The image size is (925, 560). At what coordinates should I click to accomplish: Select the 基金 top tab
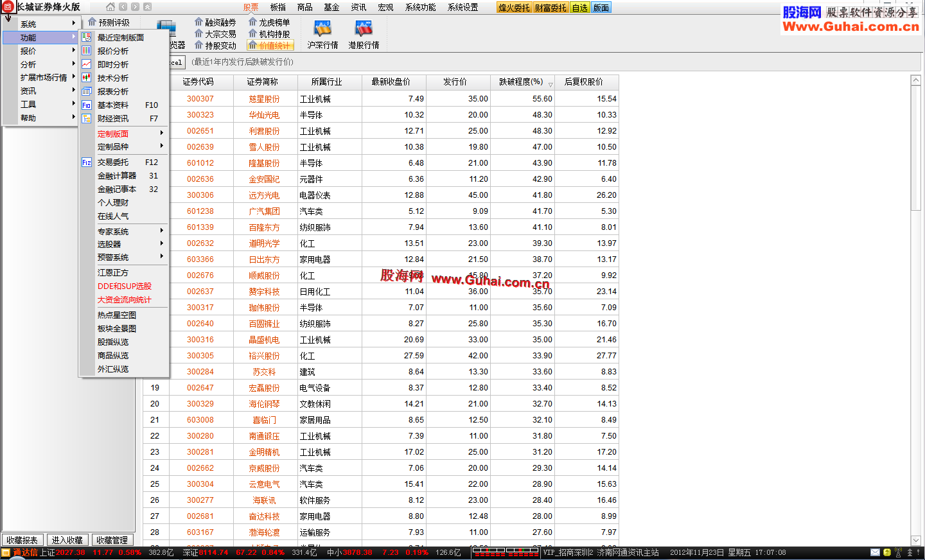tap(332, 8)
